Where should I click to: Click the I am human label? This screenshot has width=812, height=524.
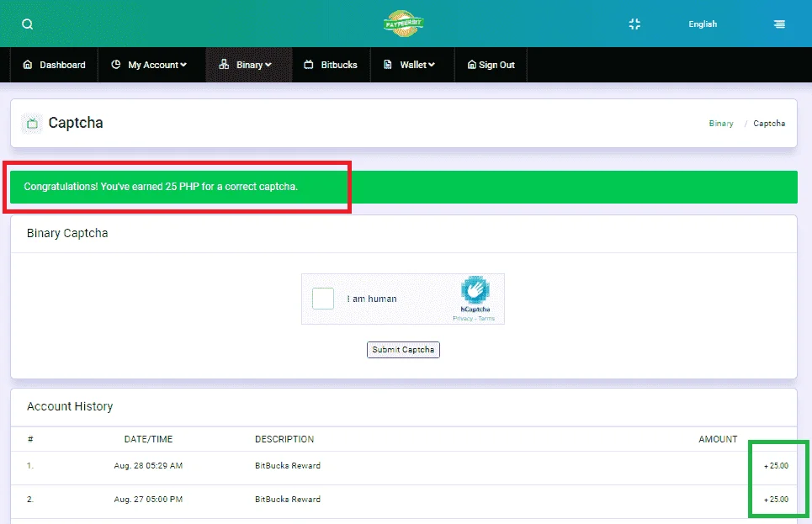point(372,299)
